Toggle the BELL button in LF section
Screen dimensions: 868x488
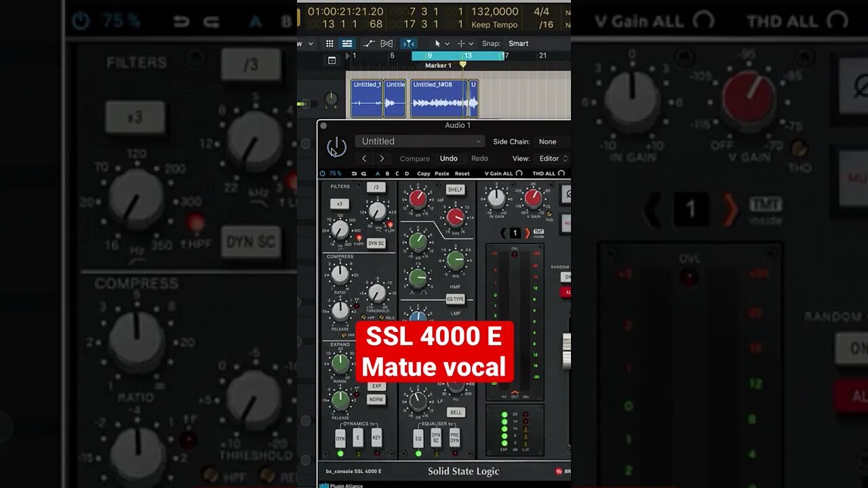456,412
